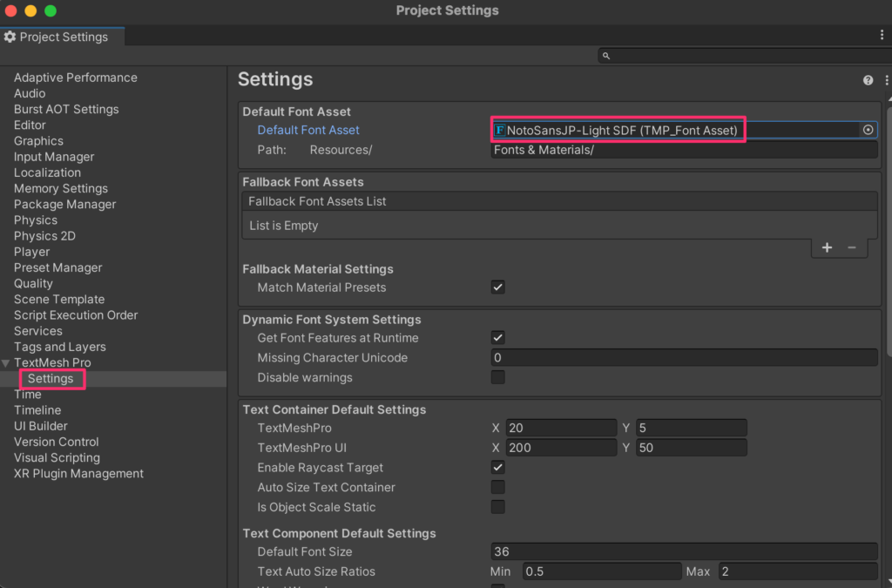
Task: Click the help question mark icon
Action: click(x=868, y=80)
